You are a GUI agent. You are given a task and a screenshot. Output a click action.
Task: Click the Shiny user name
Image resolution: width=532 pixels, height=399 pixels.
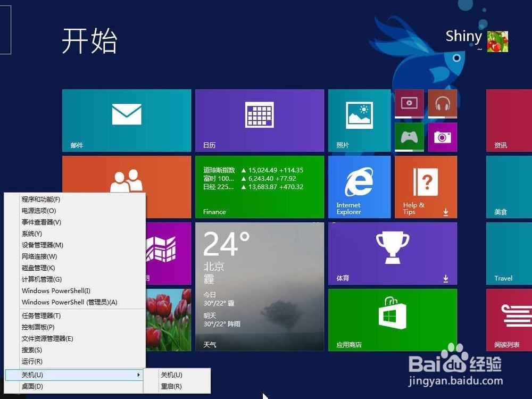463,36
